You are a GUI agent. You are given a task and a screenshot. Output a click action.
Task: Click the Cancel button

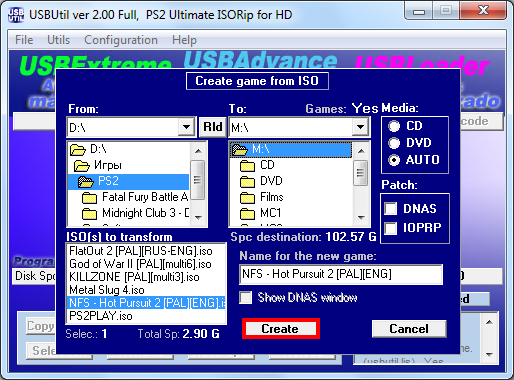(409, 329)
